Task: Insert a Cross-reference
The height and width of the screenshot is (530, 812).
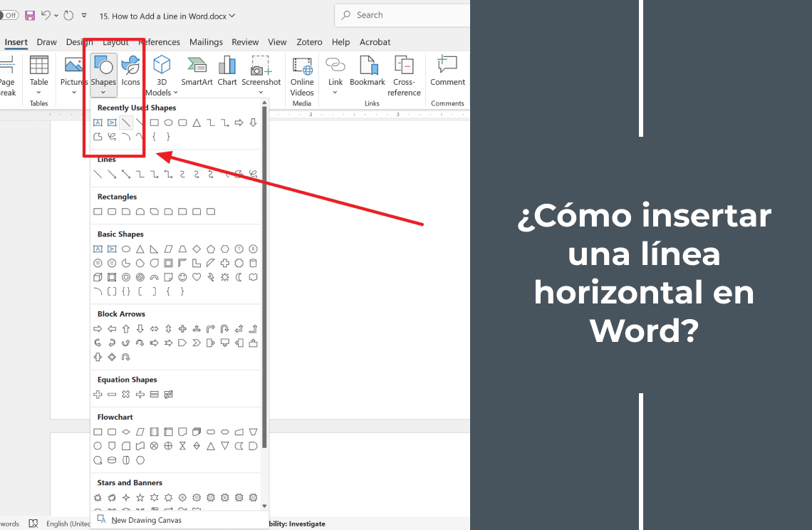Action: pos(404,76)
